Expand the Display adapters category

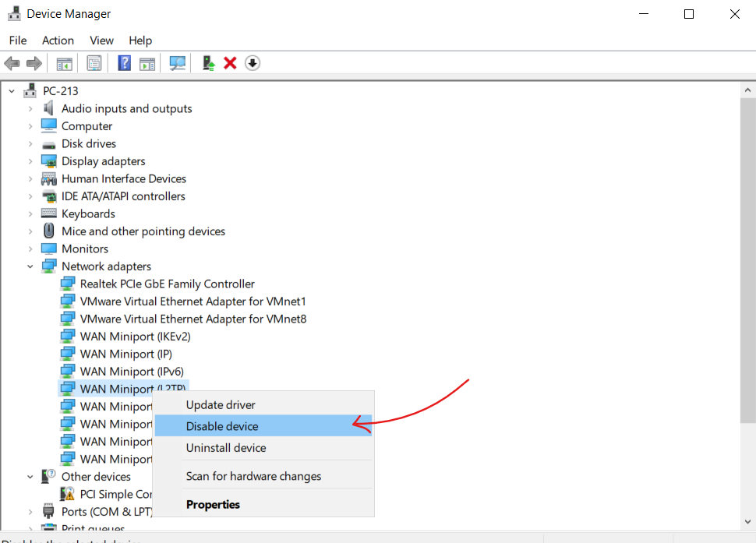point(31,161)
